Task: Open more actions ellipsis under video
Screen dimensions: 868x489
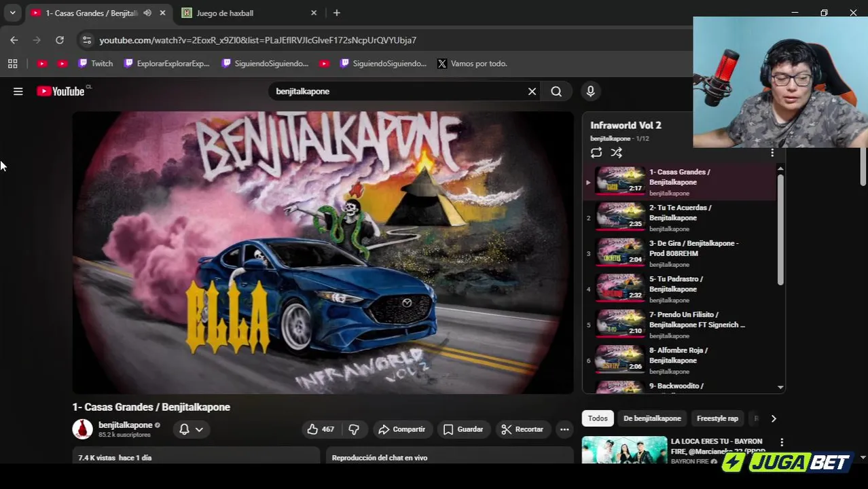Action: (x=564, y=429)
